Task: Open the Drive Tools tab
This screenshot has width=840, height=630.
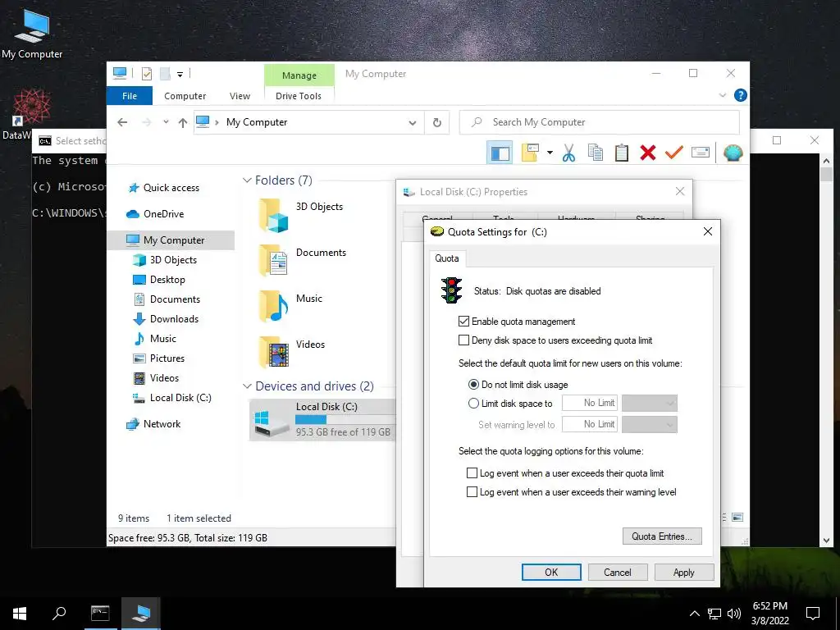Action: click(x=299, y=96)
